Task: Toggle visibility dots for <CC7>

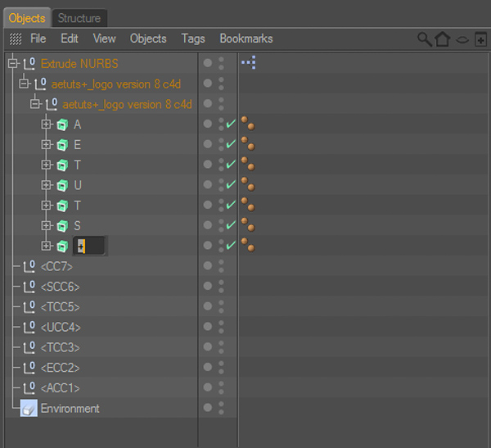Action: [x=221, y=266]
